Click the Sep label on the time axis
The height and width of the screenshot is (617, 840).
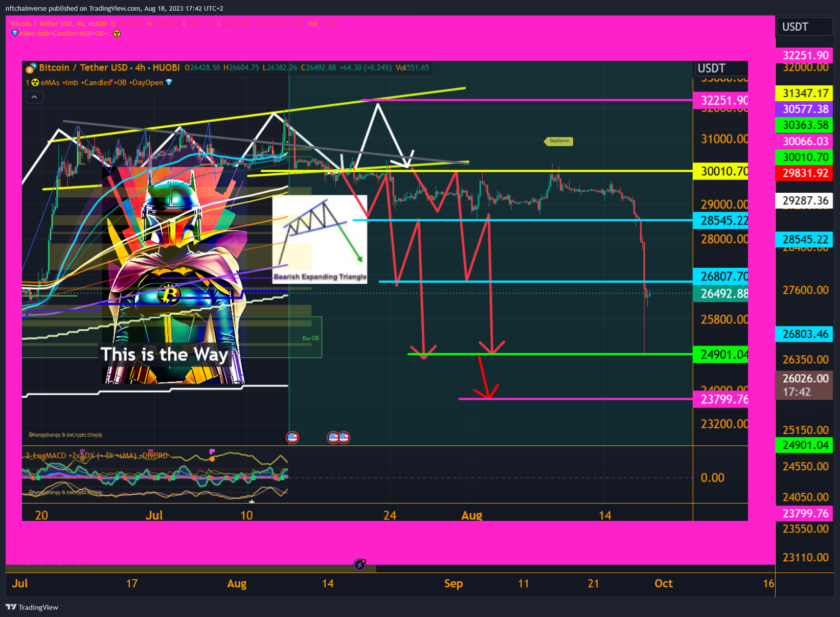(453, 583)
